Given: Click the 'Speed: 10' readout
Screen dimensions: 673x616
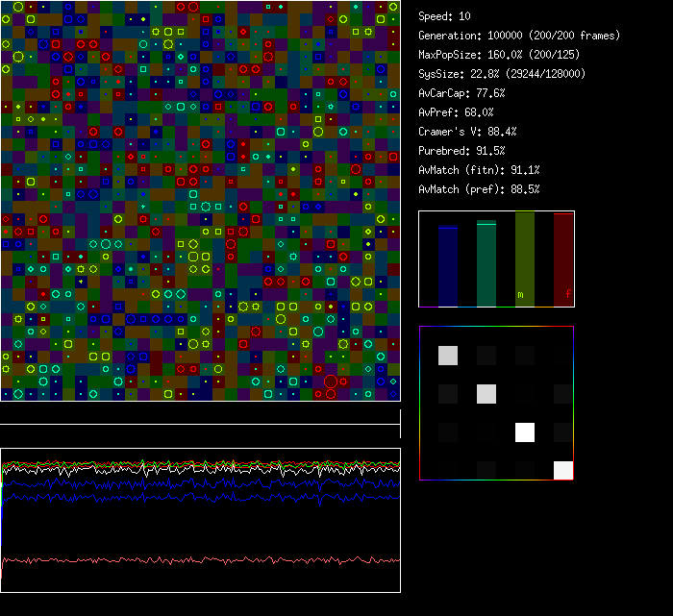Looking at the screenshot, I should point(444,16).
